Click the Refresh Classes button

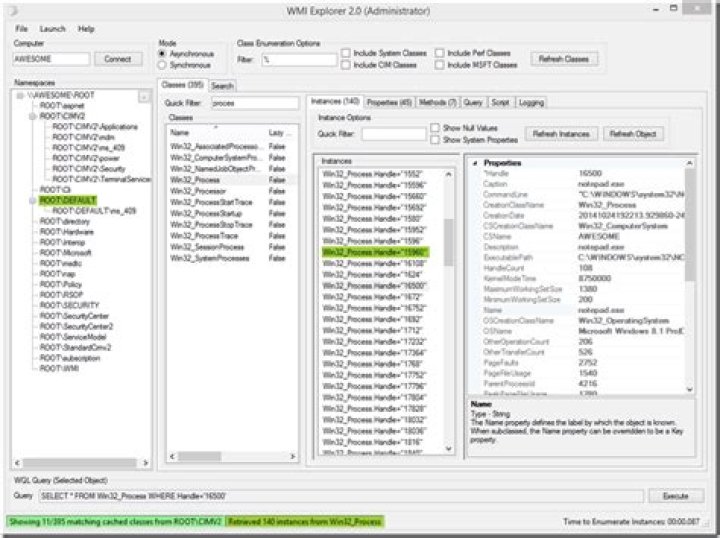(x=564, y=59)
